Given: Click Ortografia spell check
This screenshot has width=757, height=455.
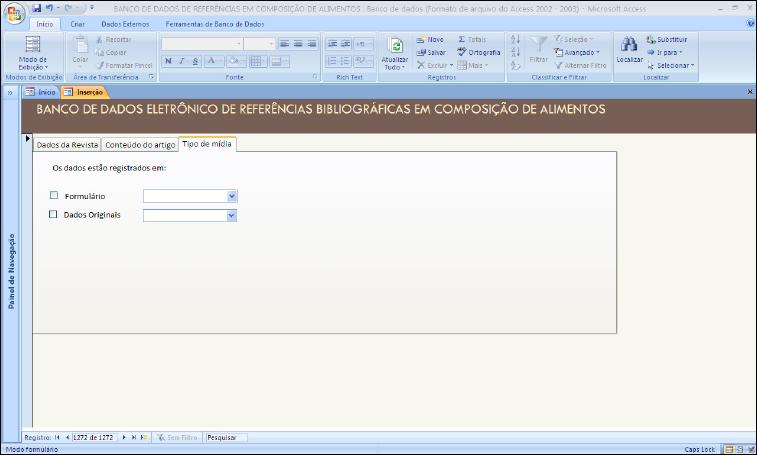Looking at the screenshot, I should pyautogui.click(x=479, y=53).
